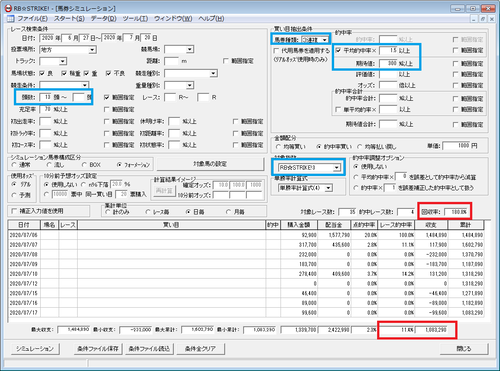Toggle the 平均的中率× checkbox
500x371 pixels.
(x=338, y=51)
